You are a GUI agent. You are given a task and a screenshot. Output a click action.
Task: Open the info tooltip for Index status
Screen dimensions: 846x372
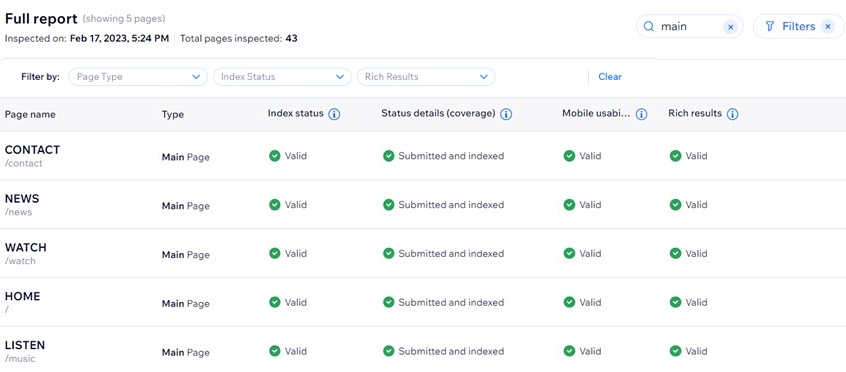pos(334,114)
